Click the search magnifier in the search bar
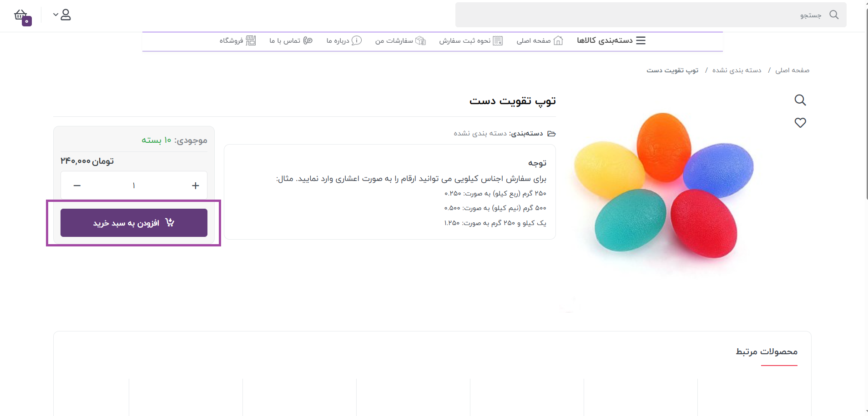Image resolution: width=868 pixels, height=416 pixels. click(834, 15)
